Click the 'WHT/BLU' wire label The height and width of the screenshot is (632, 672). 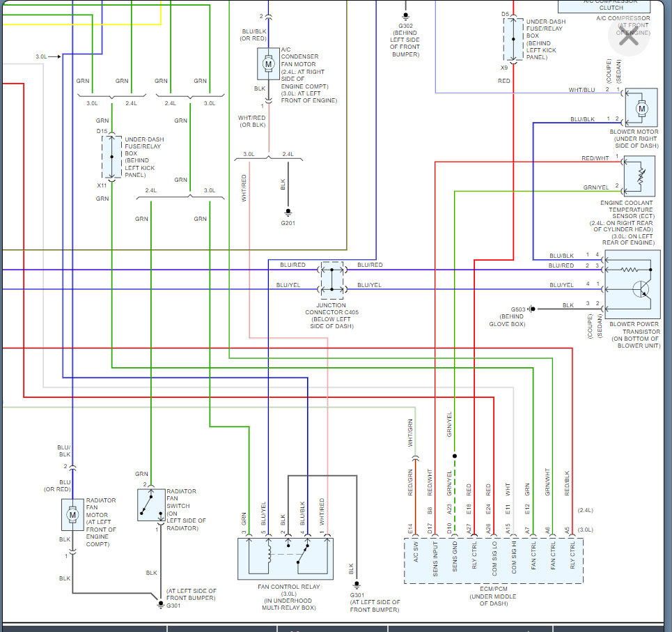pos(581,90)
